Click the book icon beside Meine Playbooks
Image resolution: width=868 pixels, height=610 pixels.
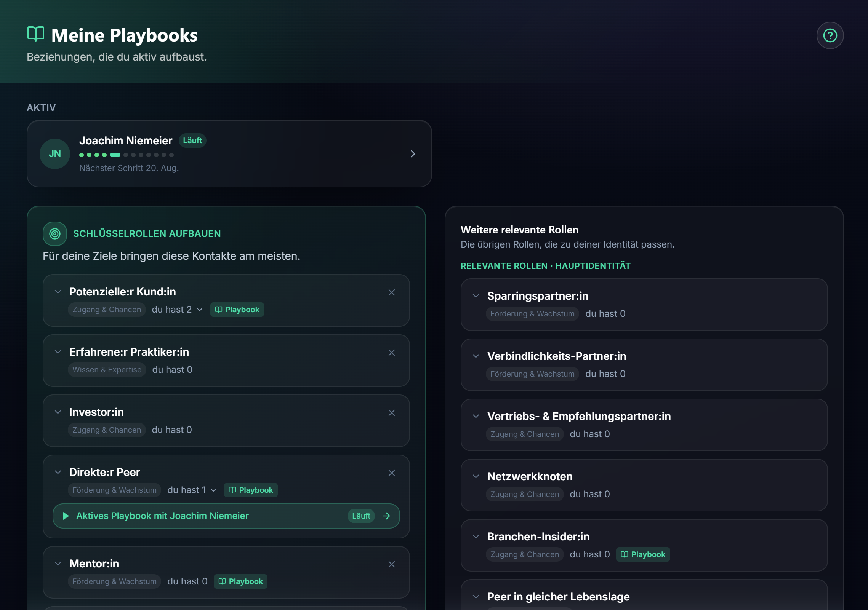point(36,34)
